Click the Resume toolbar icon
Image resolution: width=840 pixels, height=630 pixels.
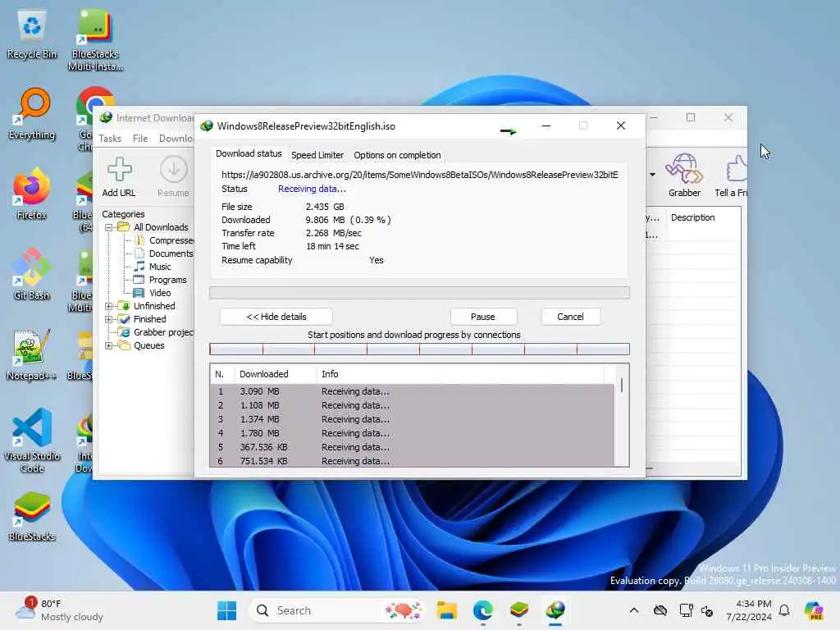point(173,177)
